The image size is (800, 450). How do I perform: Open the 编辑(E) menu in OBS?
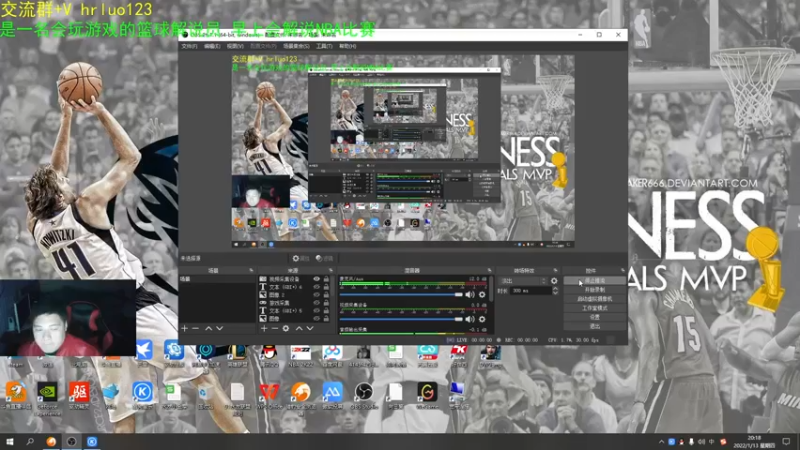click(212, 46)
